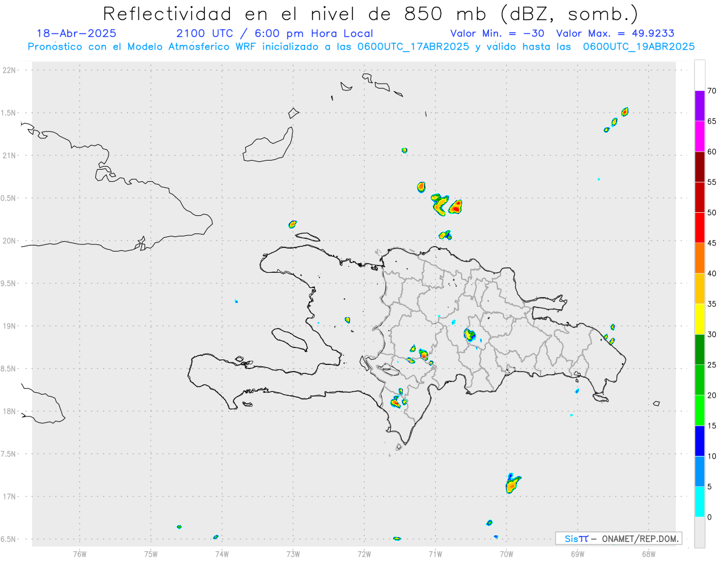The height and width of the screenshot is (562, 728).
Task: Click the red-core reflectivity cell north of Hispaniola
Action: pyautogui.click(x=456, y=207)
